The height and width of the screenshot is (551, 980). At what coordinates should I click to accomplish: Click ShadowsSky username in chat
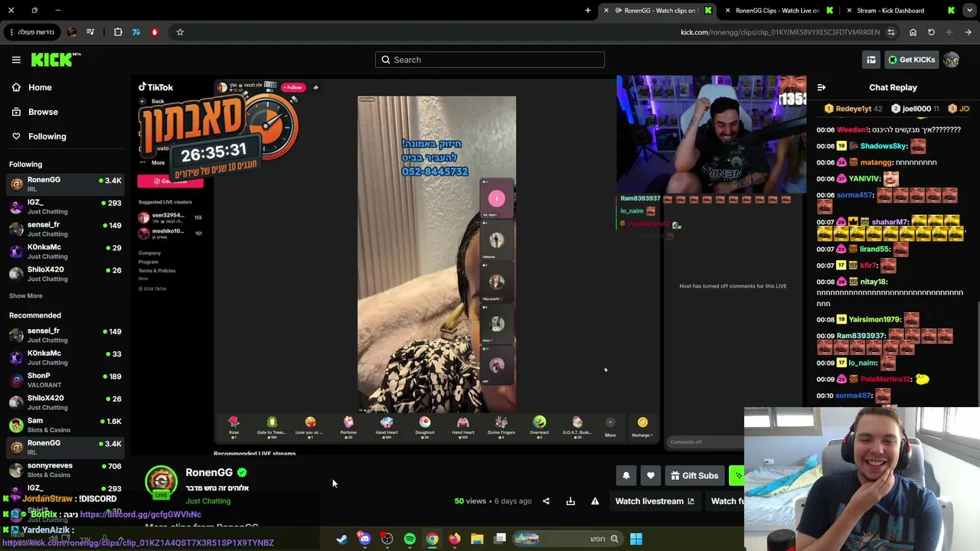pos(884,146)
